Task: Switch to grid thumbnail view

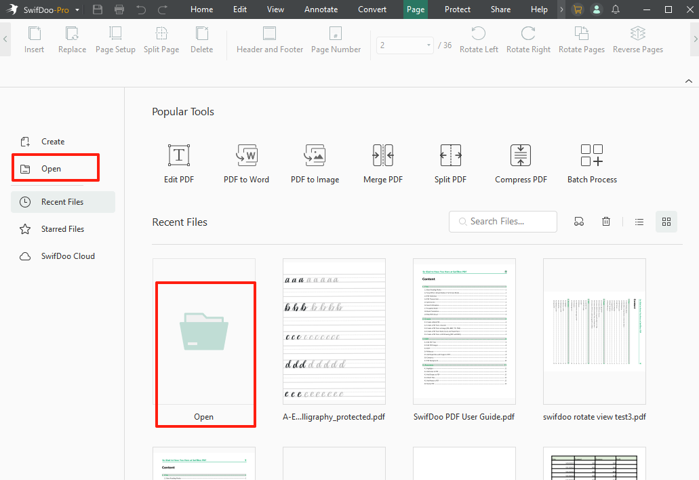Action: 666,222
